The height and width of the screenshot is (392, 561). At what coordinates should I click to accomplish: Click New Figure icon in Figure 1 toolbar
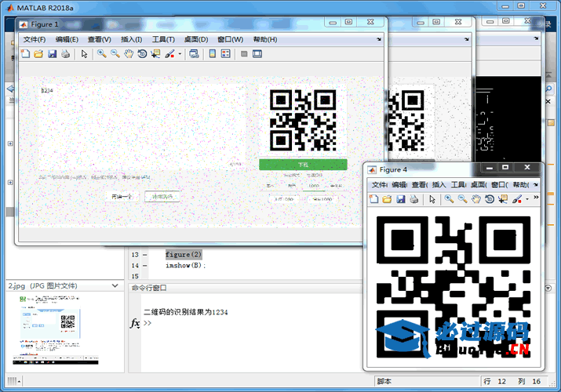25,54
